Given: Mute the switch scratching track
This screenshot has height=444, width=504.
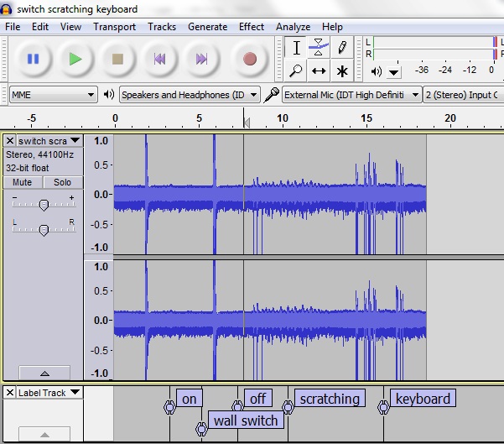Looking at the screenshot, I should pyautogui.click(x=23, y=182).
